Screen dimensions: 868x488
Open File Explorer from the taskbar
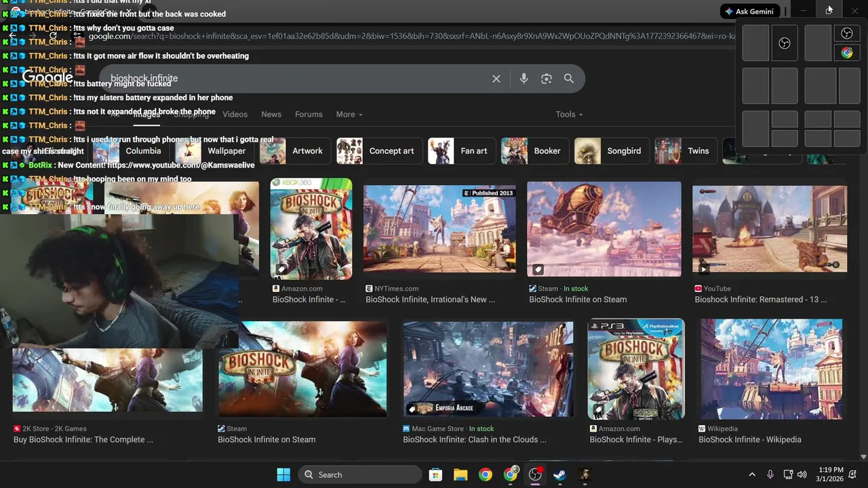point(460,474)
